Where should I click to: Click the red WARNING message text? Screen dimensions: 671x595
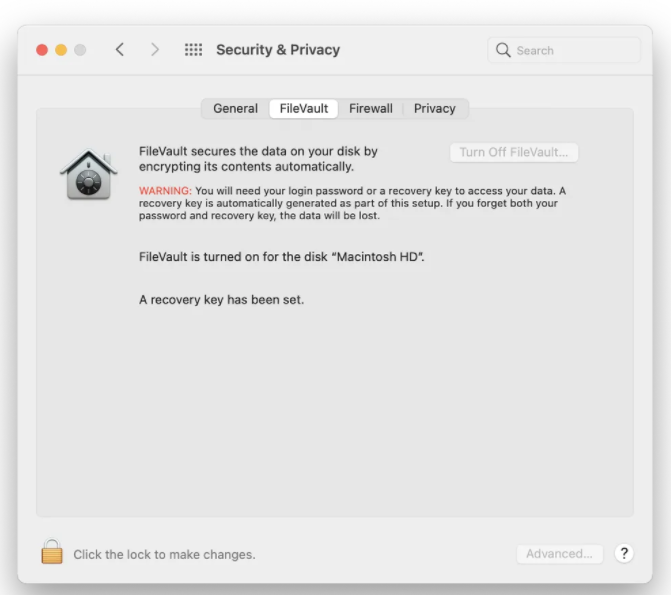pos(352,203)
